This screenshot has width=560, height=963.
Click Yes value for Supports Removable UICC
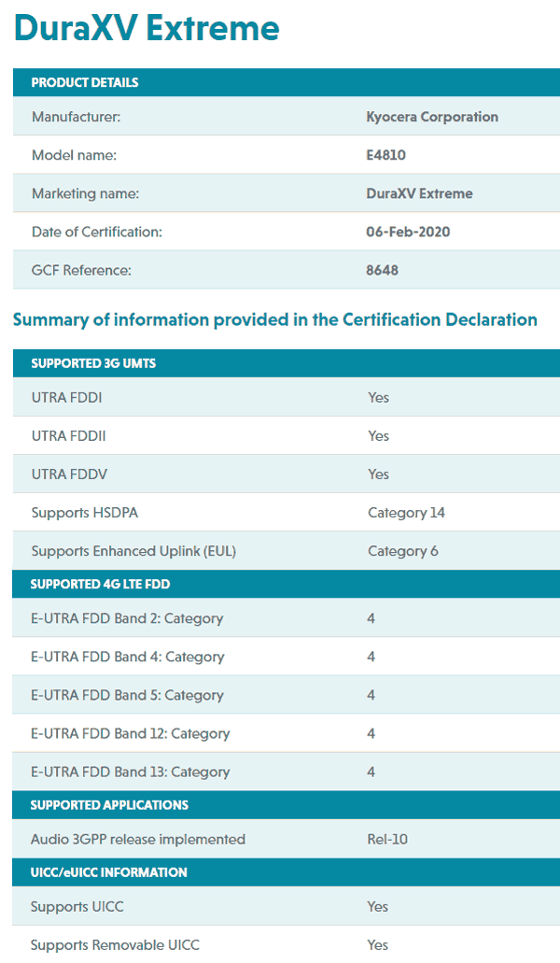click(378, 945)
